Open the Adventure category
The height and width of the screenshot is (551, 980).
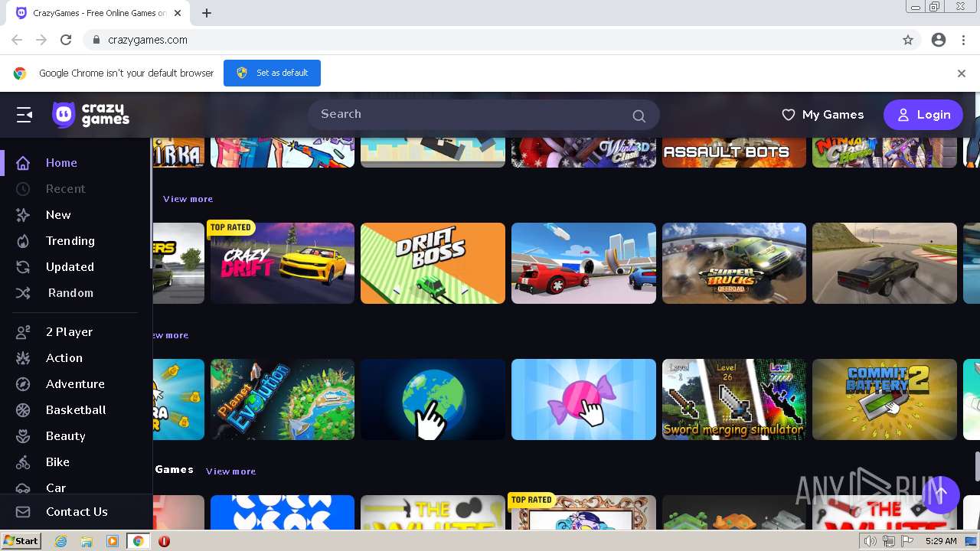[75, 384]
